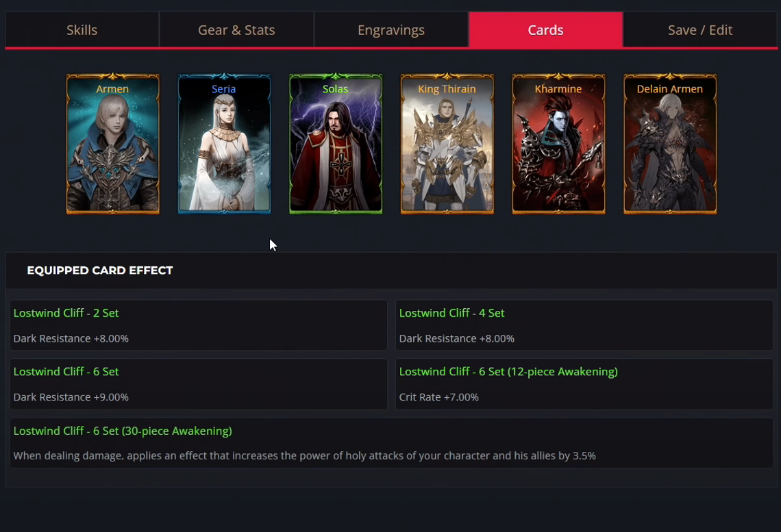Click Dark Resistance +8.00% under 4 Set
781x532 pixels.
point(457,338)
